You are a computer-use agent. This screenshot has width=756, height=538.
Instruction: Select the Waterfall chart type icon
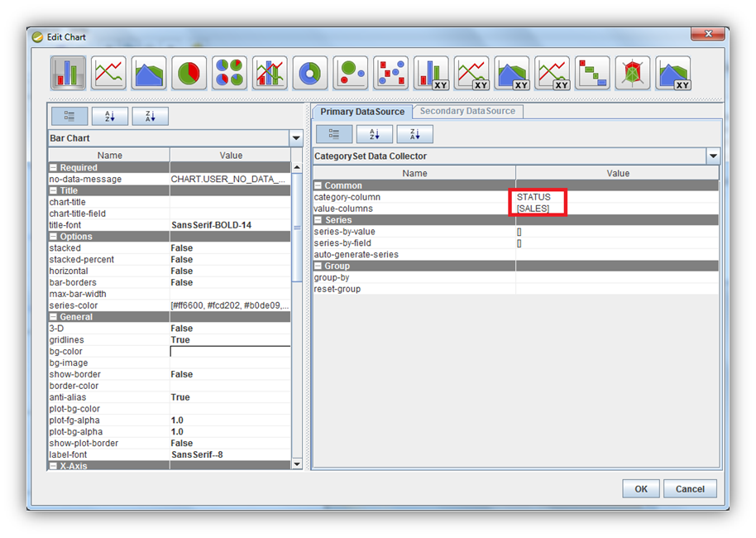pos(592,73)
